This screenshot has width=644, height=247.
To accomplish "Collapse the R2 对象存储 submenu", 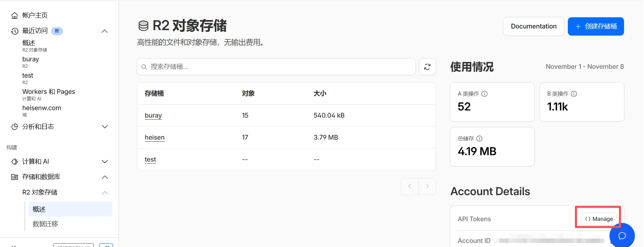I will pyautogui.click(x=105, y=193).
